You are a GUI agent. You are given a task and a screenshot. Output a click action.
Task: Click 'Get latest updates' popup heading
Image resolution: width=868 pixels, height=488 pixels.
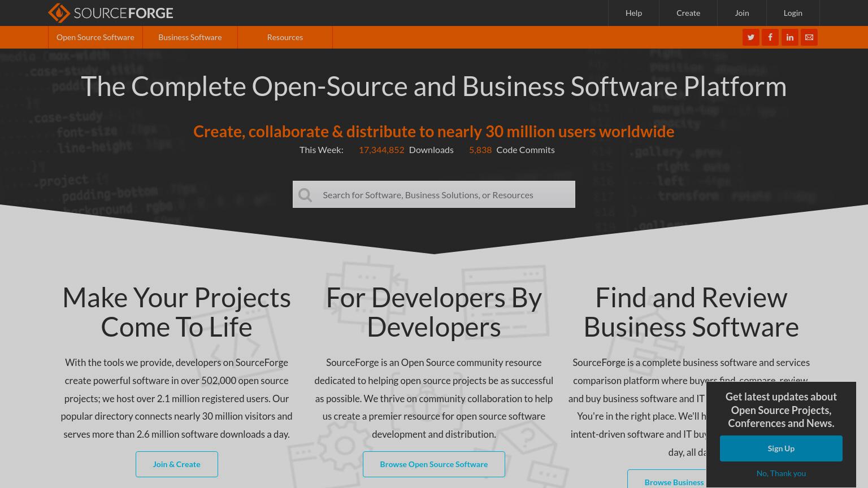[781, 410]
